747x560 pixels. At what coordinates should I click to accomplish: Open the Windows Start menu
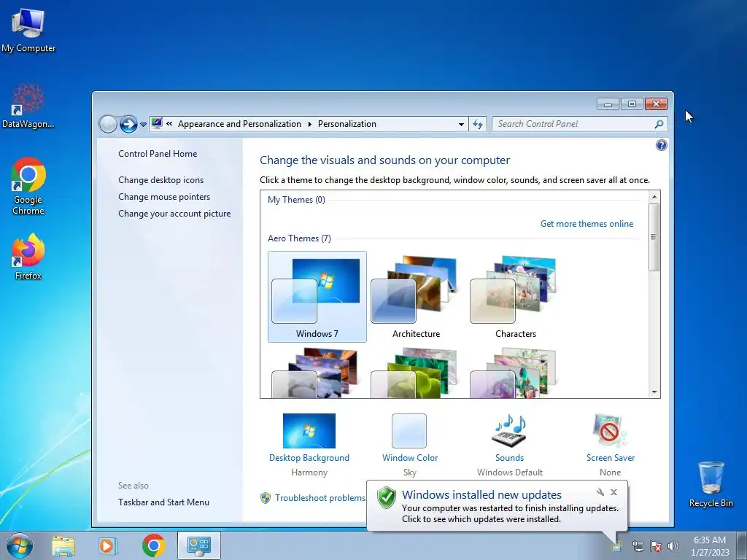20,545
